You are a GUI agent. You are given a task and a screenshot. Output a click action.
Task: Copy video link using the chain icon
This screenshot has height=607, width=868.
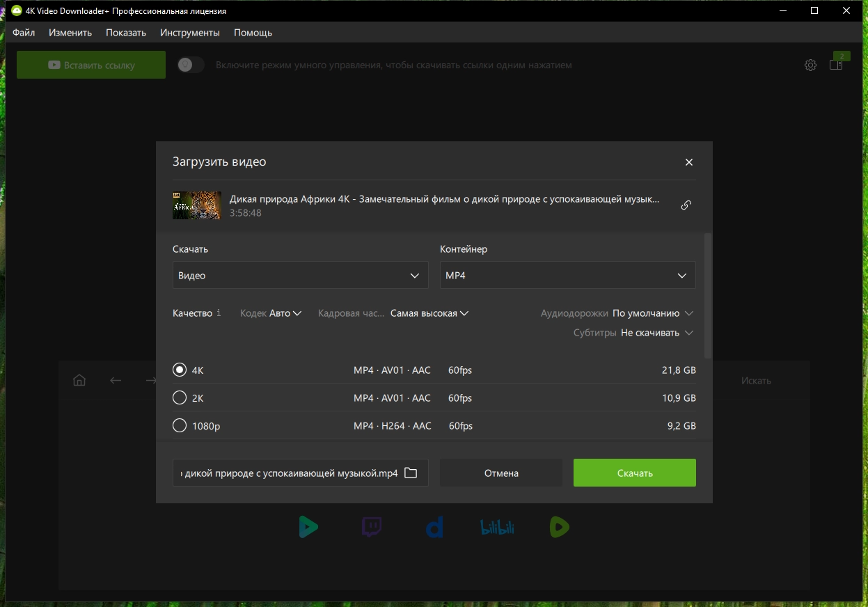pos(686,205)
